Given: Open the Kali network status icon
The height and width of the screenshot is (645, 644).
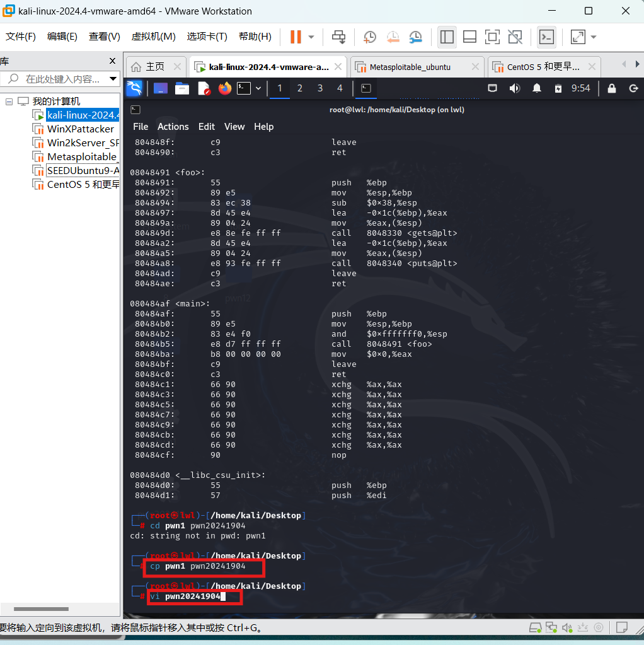Looking at the screenshot, I should tap(492, 88).
